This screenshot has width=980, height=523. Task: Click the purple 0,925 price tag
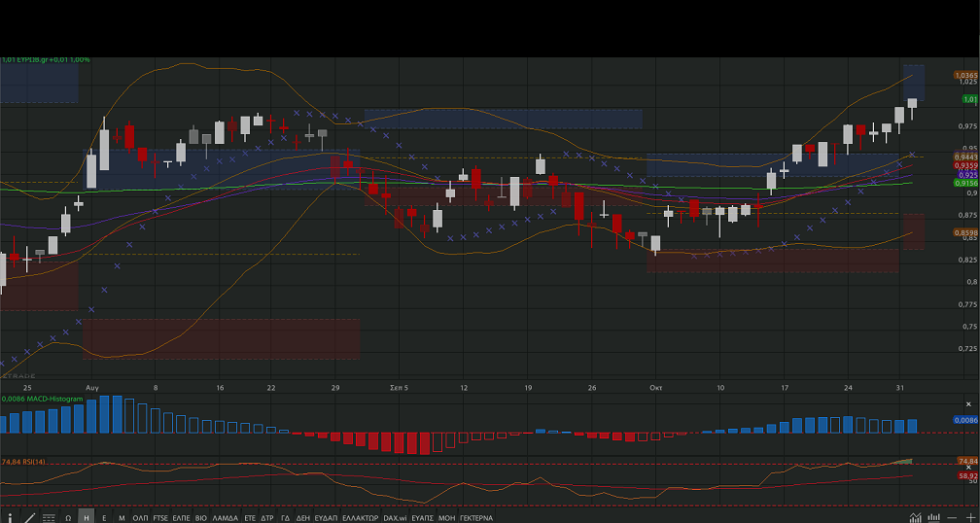pyautogui.click(x=967, y=175)
